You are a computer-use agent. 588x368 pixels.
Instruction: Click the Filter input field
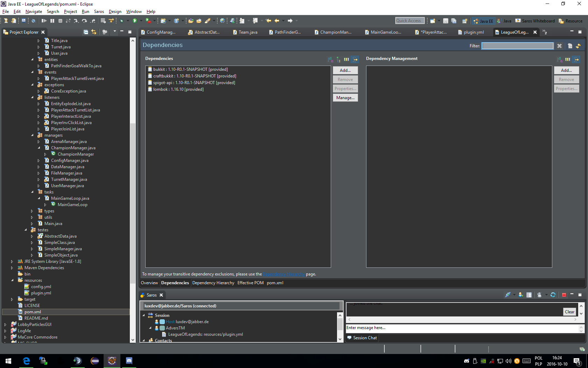click(x=517, y=46)
